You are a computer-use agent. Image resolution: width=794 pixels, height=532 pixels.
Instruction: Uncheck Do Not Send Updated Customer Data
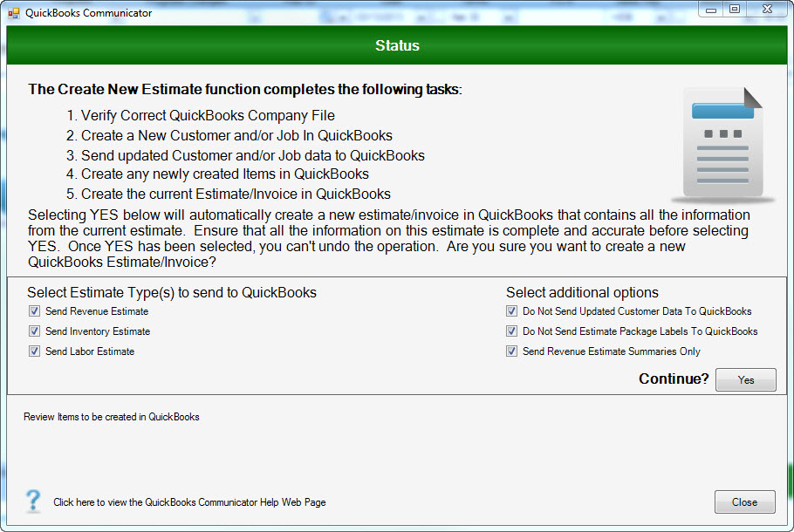click(512, 311)
